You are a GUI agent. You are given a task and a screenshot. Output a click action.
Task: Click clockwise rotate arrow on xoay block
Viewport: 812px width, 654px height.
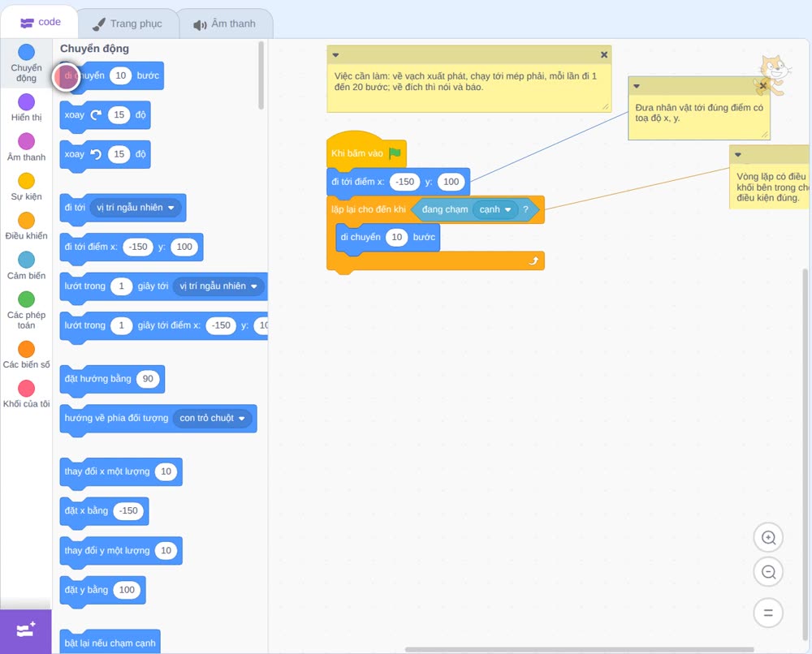96,115
